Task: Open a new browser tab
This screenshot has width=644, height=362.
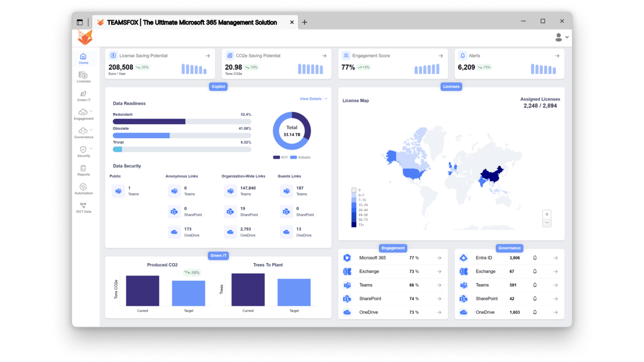Action: (x=304, y=22)
